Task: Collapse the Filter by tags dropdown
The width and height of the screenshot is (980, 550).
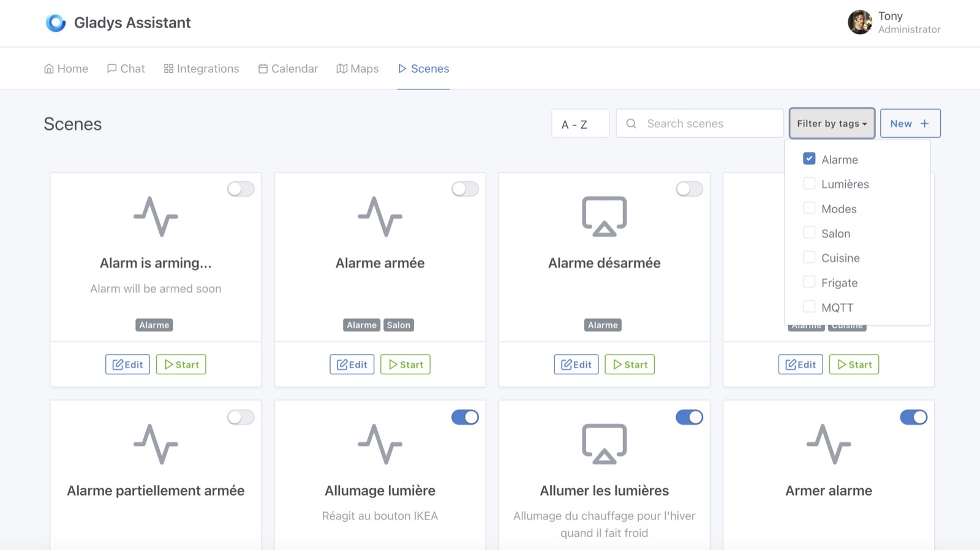Action: click(x=831, y=124)
